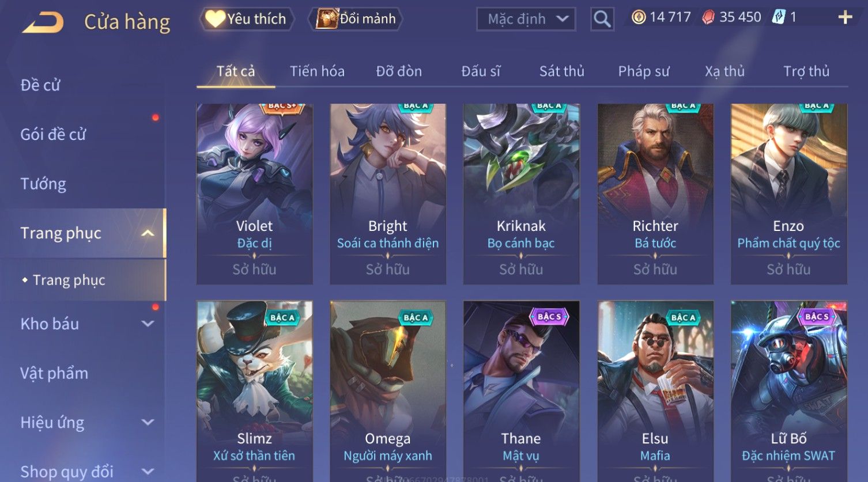Click the red gem currency icon
Viewport: 868px width, 482px height.
[x=708, y=17]
